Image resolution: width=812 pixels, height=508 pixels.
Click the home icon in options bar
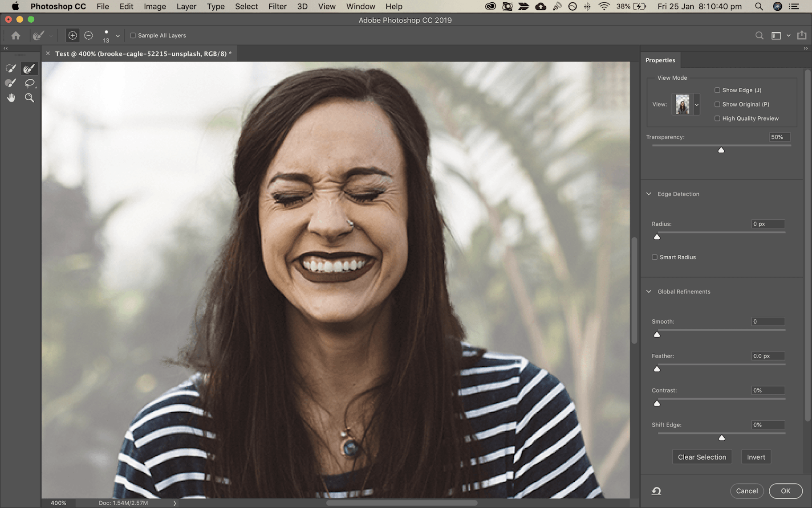(x=16, y=36)
